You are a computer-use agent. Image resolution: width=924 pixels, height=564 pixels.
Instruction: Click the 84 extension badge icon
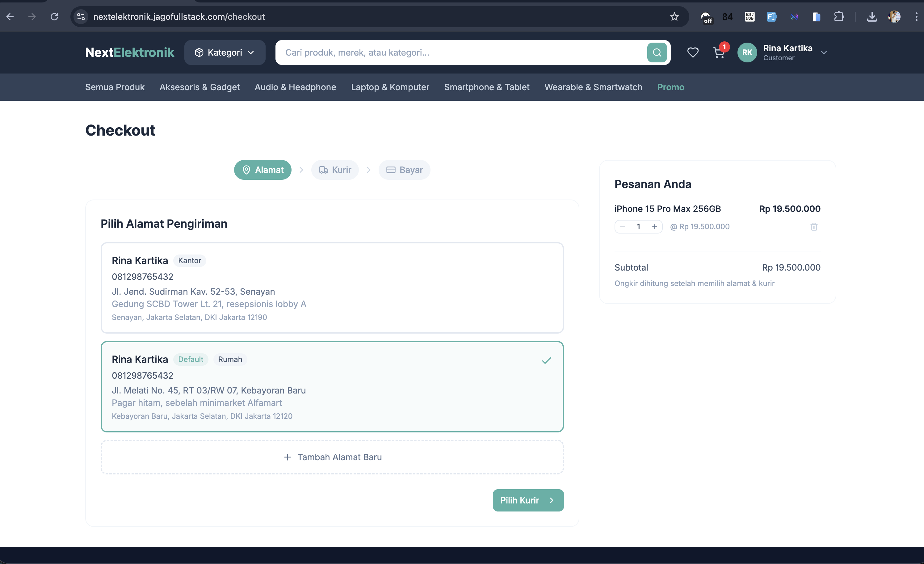[x=727, y=16]
